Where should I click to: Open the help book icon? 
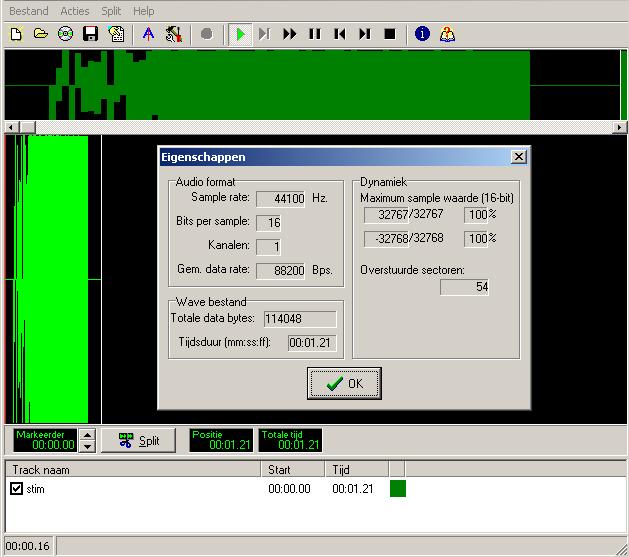(447, 34)
